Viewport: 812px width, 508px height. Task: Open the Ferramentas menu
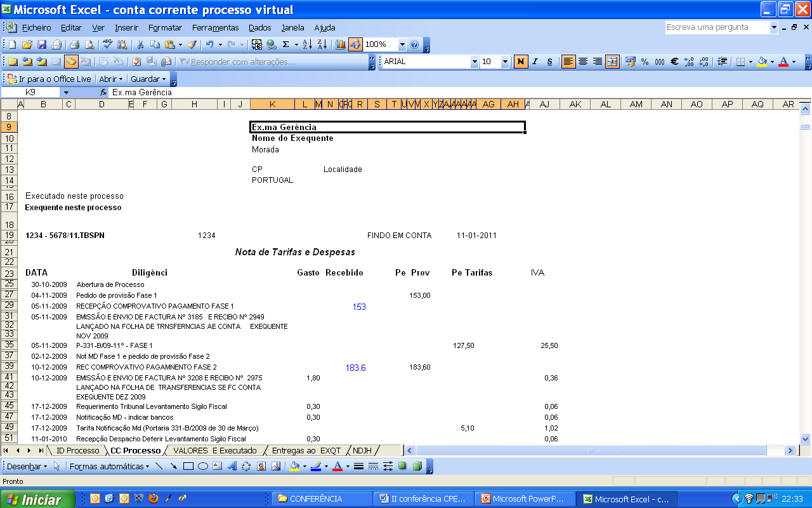[215, 27]
